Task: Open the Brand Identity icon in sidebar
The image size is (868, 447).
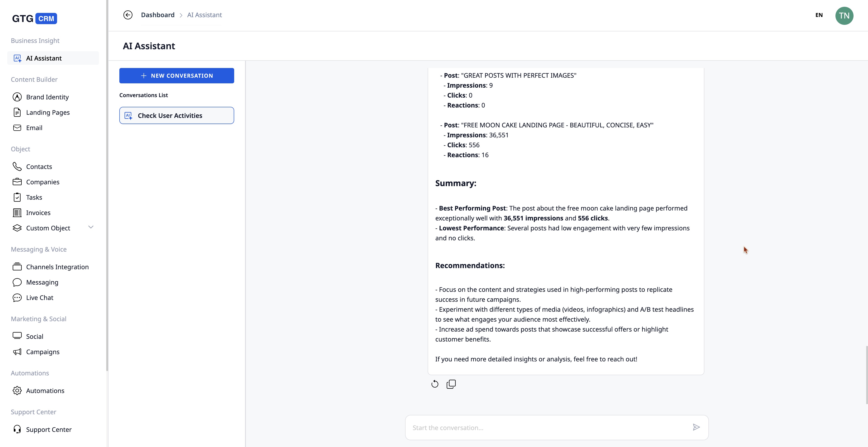Action: point(17,97)
